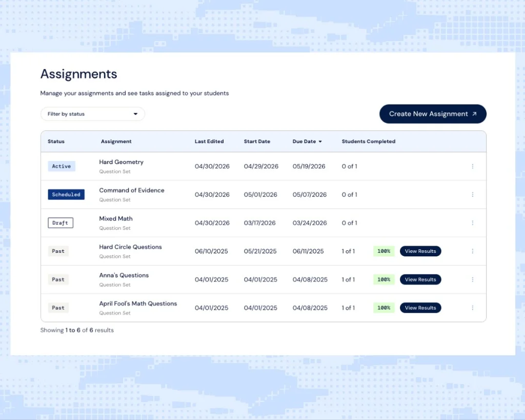Click Past badge in Anna's Questions row
Screen dimensions: 525x420
(x=58, y=279)
